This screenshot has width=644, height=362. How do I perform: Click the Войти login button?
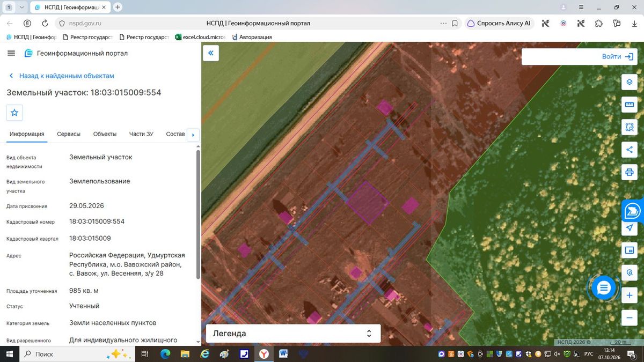618,56
